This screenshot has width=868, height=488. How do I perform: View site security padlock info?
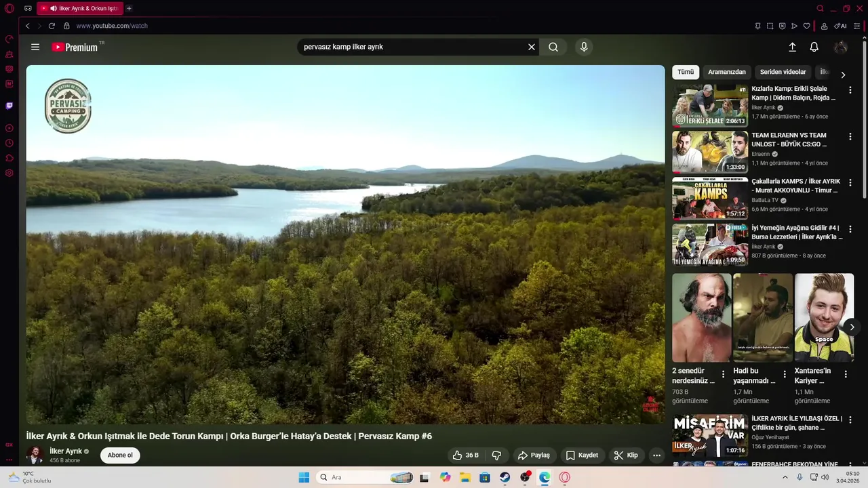[x=66, y=26]
